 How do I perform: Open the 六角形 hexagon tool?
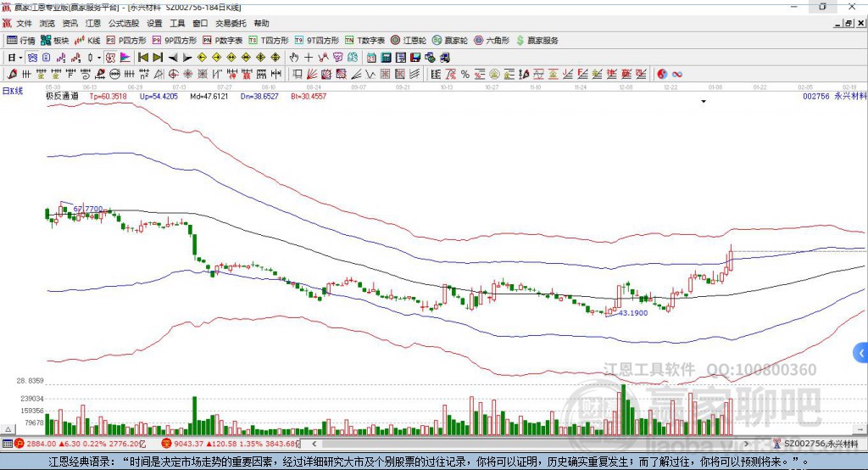click(492, 41)
